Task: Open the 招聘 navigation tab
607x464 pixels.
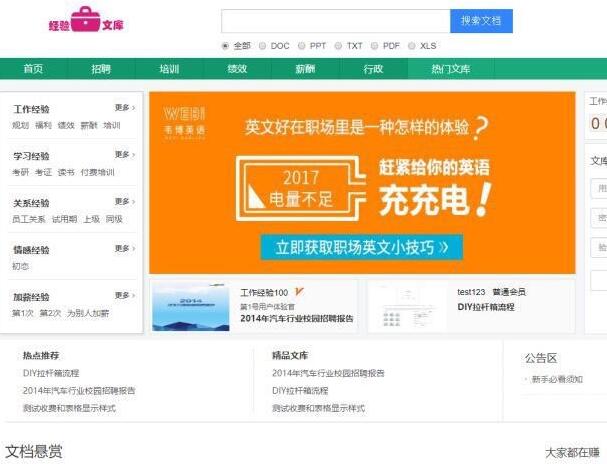Action: [101, 69]
